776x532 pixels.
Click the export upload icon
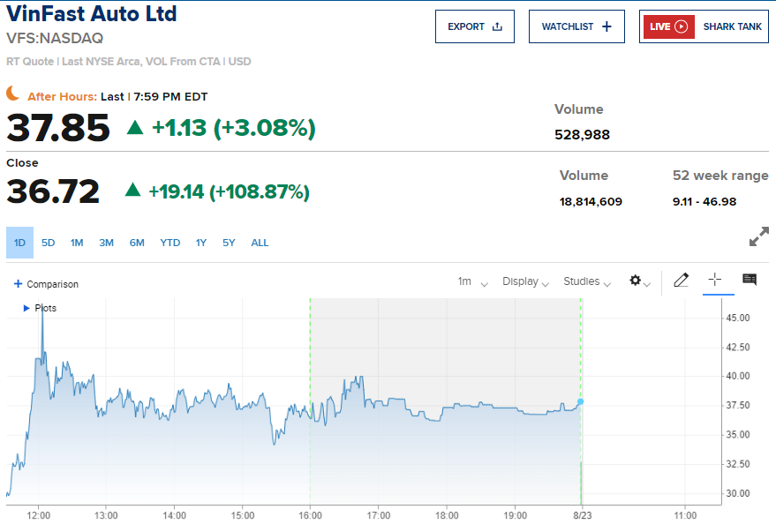click(x=497, y=26)
